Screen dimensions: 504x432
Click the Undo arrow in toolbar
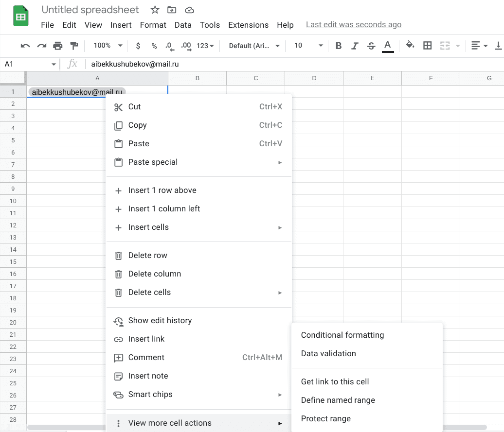tap(25, 46)
